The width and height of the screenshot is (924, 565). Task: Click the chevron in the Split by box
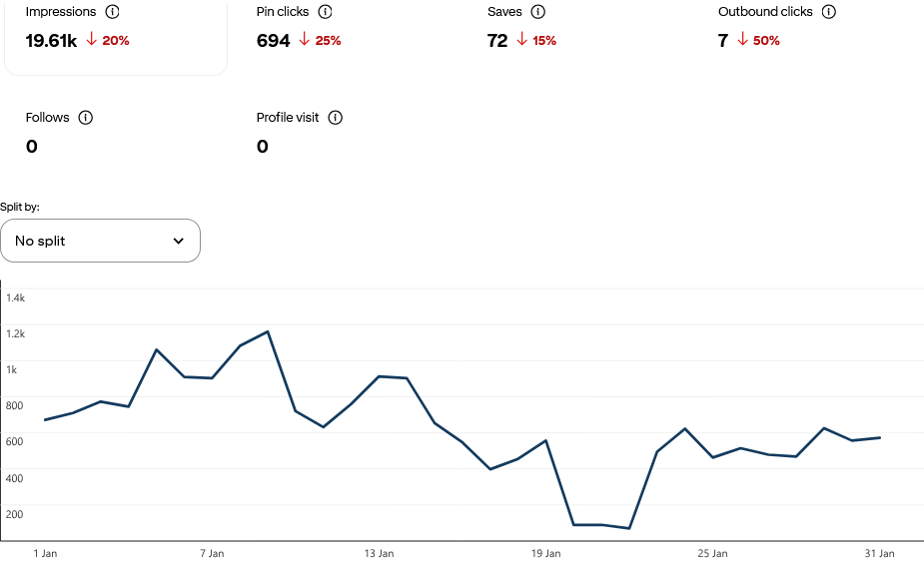pyautogui.click(x=179, y=241)
